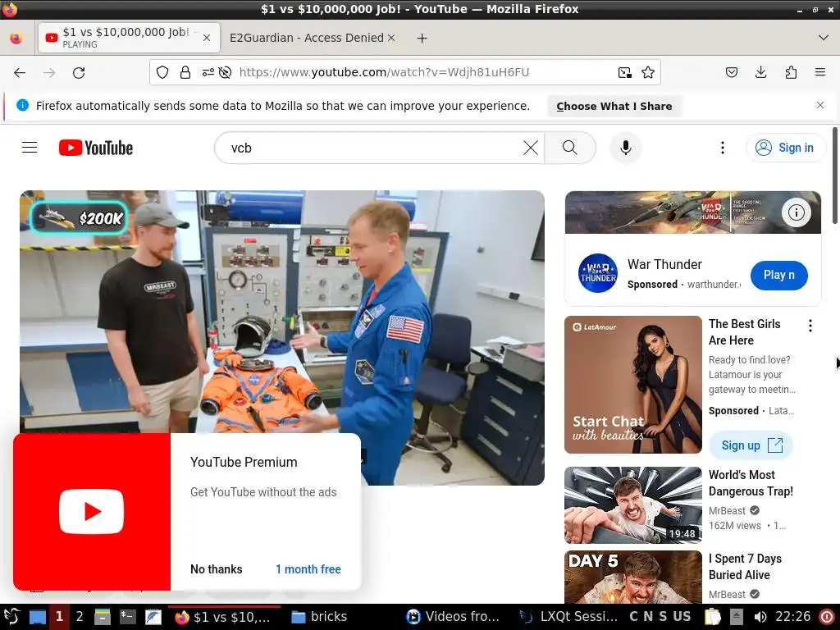Start voice search with the microphone

pos(625,148)
